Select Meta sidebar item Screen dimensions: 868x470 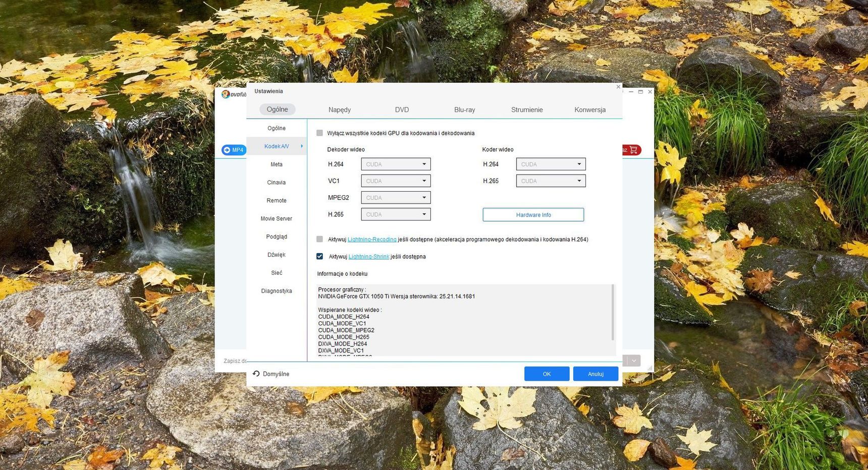pyautogui.click(x=277, y=164)
